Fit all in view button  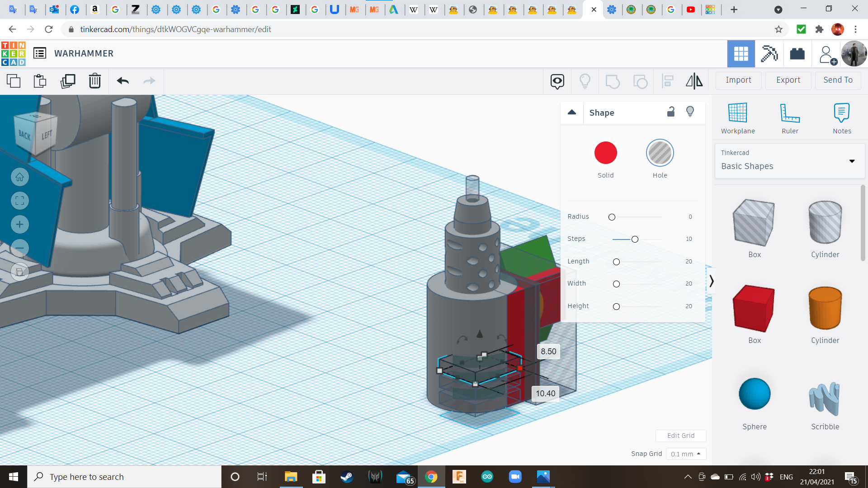pyautogui.click(x=19, y=201)
